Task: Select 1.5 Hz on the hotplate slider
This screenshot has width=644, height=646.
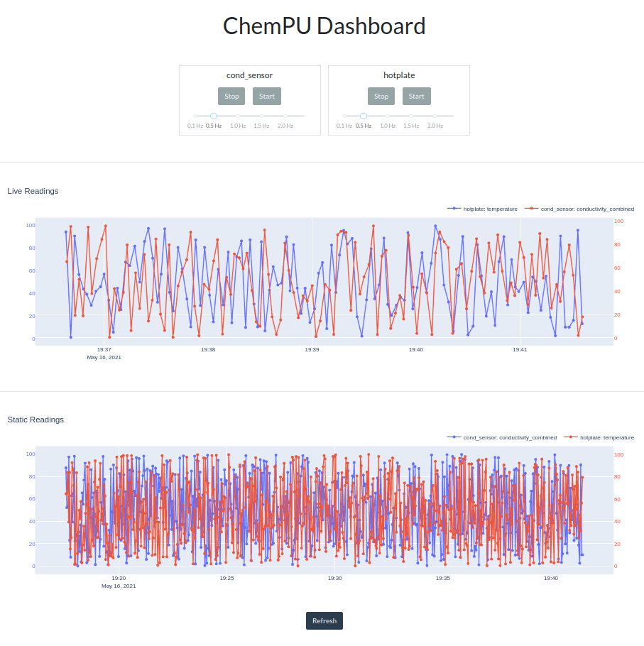Action: [413, 116]
